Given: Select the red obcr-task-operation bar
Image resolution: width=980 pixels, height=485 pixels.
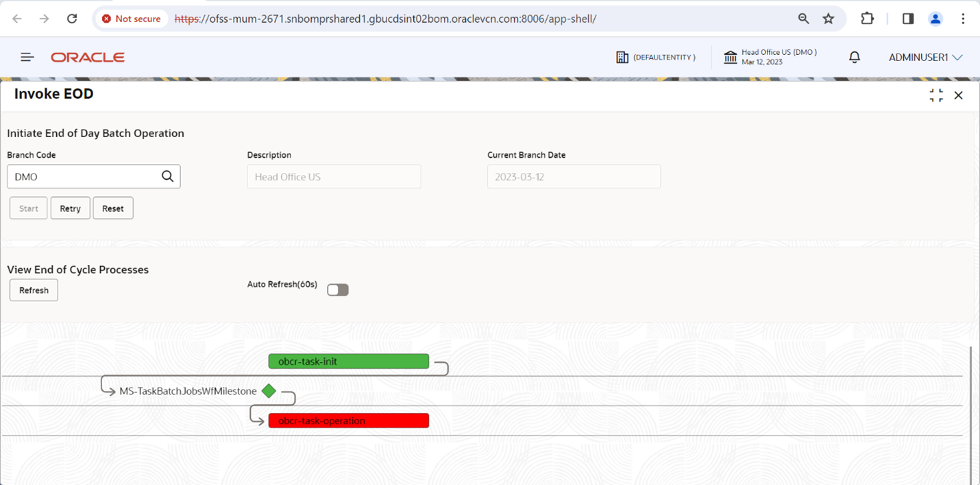Looking at the screenshot, I should pyautogui.click(x=349, y=421).
